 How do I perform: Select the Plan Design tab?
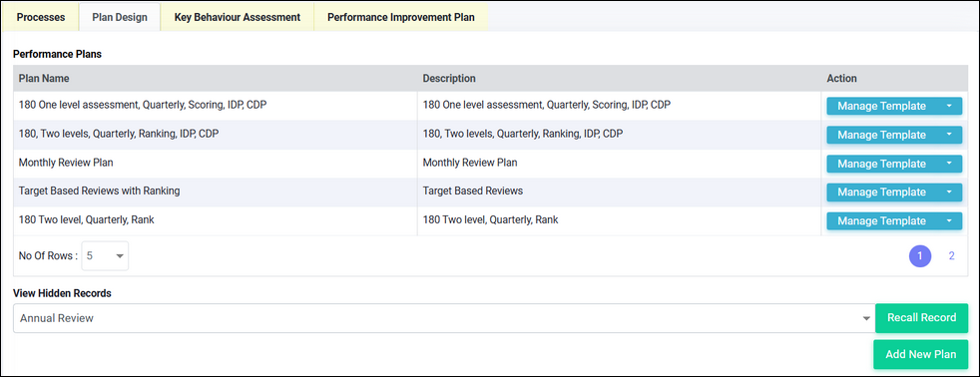(x=120, y=17)
